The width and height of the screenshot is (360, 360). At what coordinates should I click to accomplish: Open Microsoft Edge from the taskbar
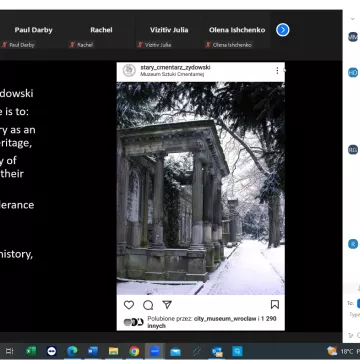(x=72, y=351)
